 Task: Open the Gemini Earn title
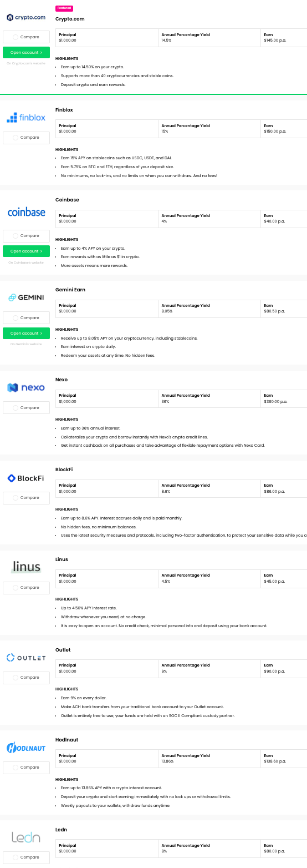coord(70,290)
